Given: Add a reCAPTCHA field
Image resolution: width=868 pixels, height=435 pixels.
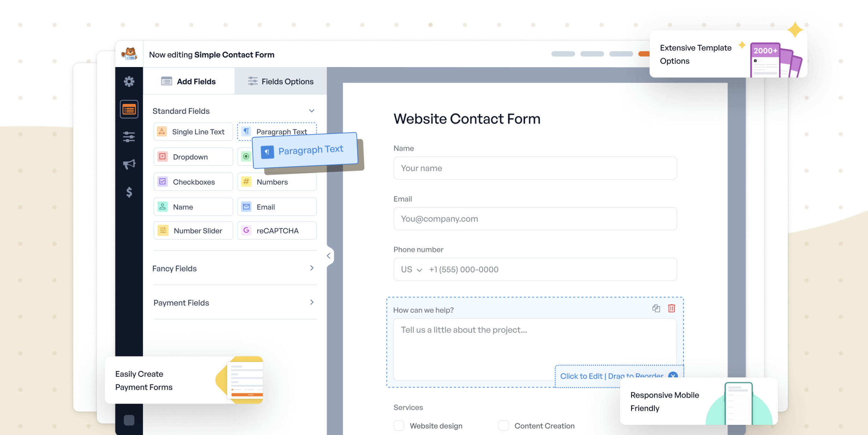Looking at the screenshot, I should [277, 231].
